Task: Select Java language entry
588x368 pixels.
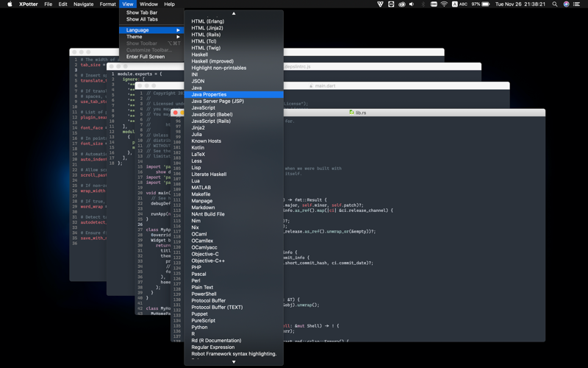Action: 234,88
